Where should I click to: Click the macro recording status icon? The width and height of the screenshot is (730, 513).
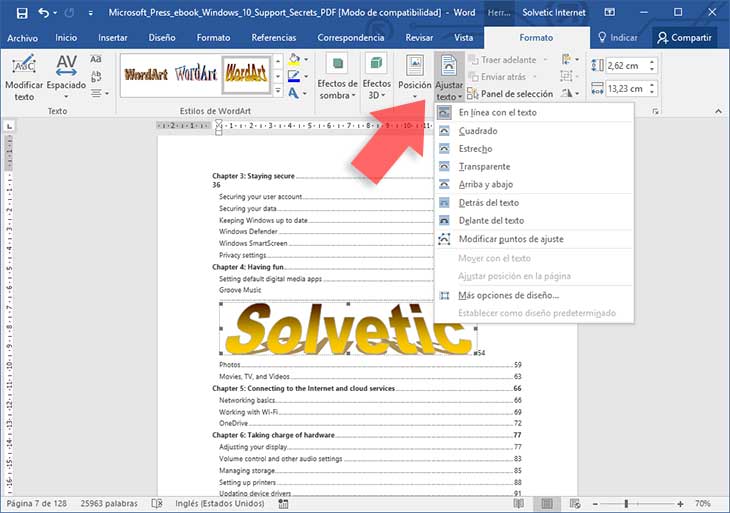coord(283,504)
